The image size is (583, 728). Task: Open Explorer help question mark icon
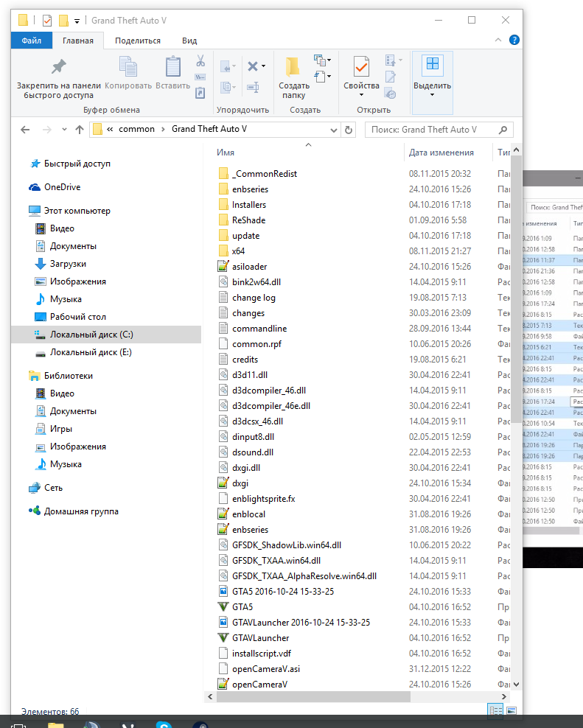[514, 40]
